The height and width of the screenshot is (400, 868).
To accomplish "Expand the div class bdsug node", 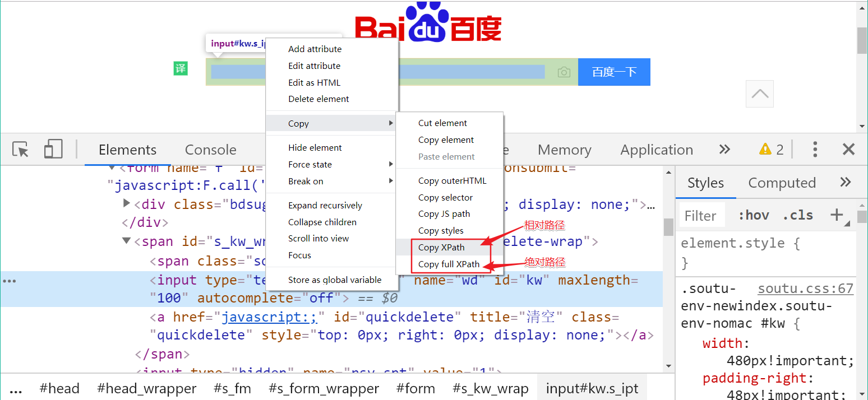I will 127,204.
